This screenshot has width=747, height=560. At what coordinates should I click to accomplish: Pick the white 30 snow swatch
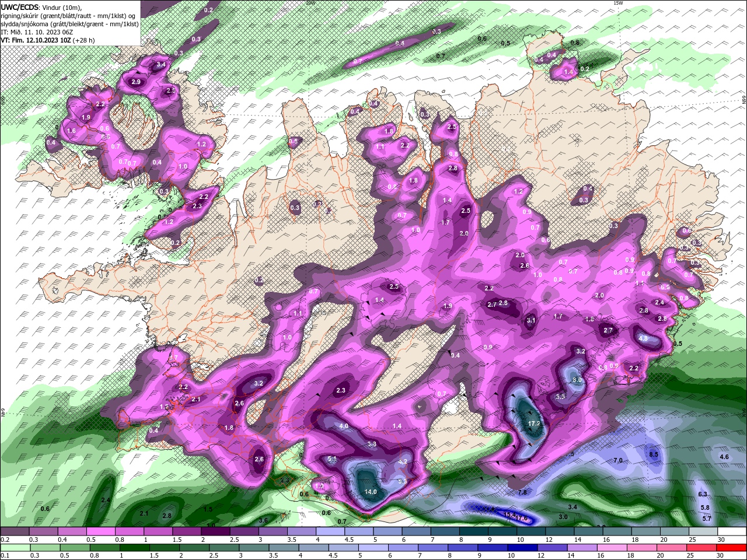(732, 531)
